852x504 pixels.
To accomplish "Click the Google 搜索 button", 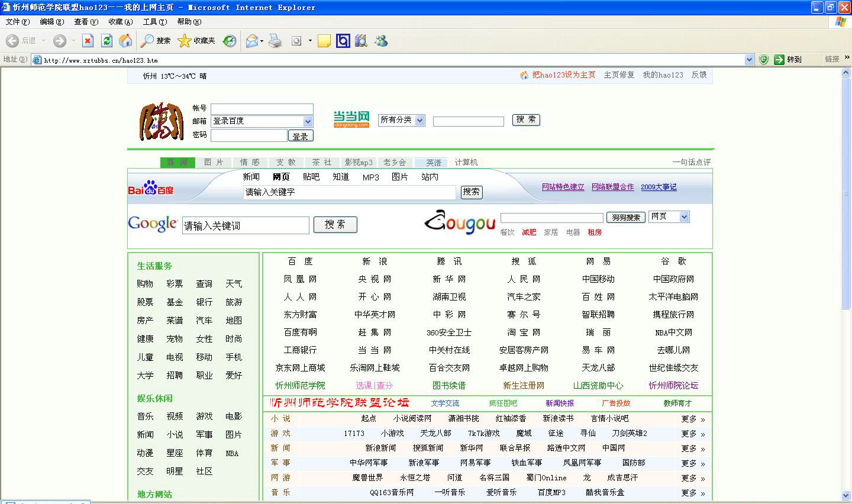I will click(x=335, y=225).
